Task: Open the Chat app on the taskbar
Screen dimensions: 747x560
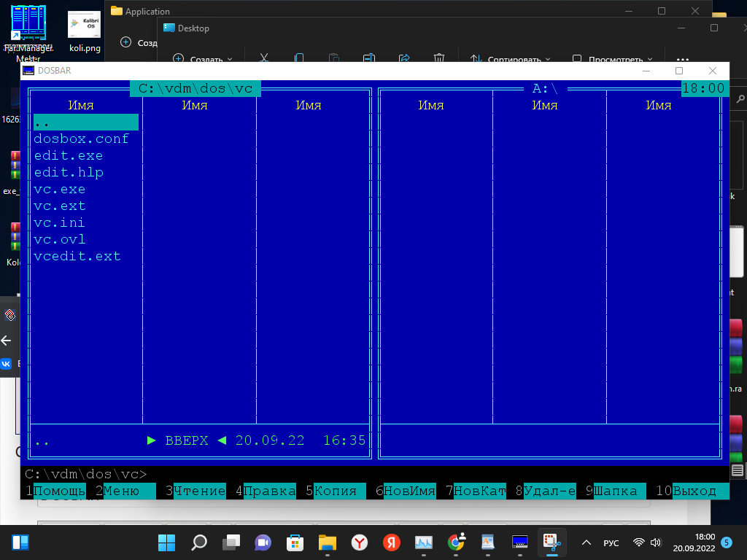Action: pyautogui.click(x=263, y=542)
